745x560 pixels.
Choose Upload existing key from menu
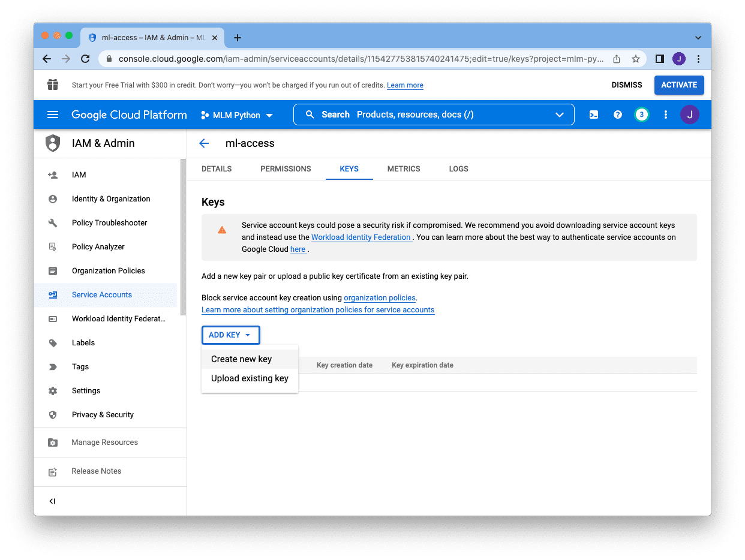click(250, 378)
